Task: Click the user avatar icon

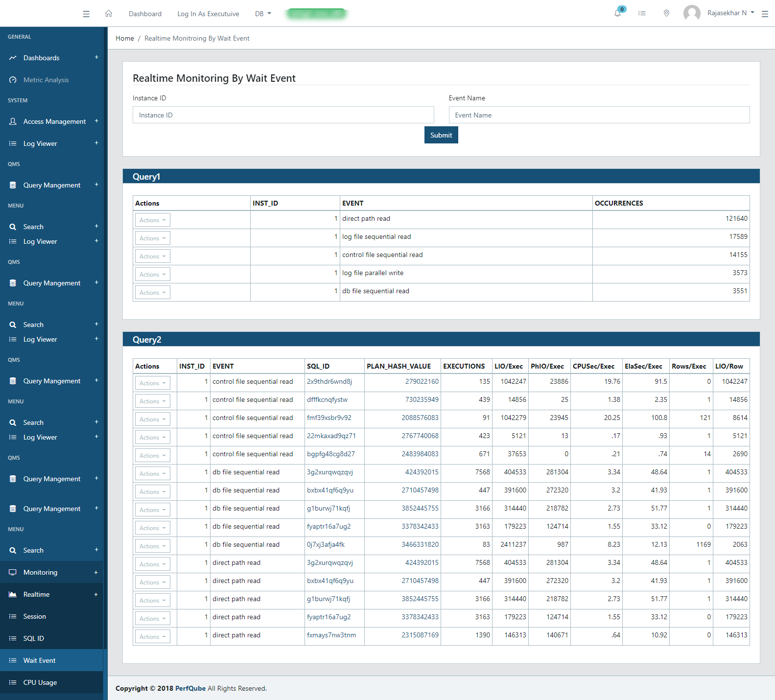Action: point(691,13)
